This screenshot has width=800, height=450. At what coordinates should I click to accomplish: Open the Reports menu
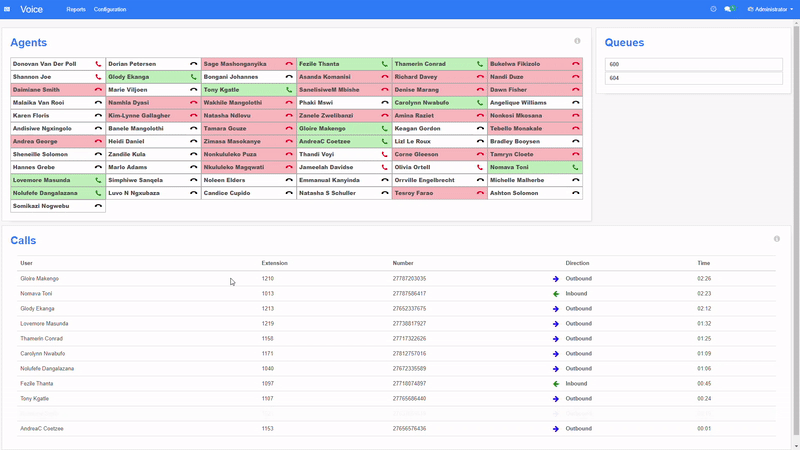tap(76, 9)
